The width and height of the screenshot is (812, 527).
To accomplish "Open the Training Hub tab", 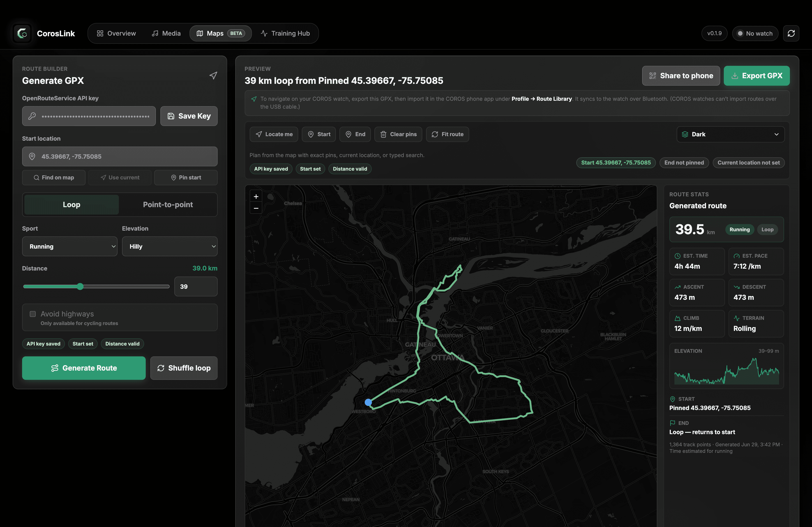I will pyautogui.click(x=285, y=33).
